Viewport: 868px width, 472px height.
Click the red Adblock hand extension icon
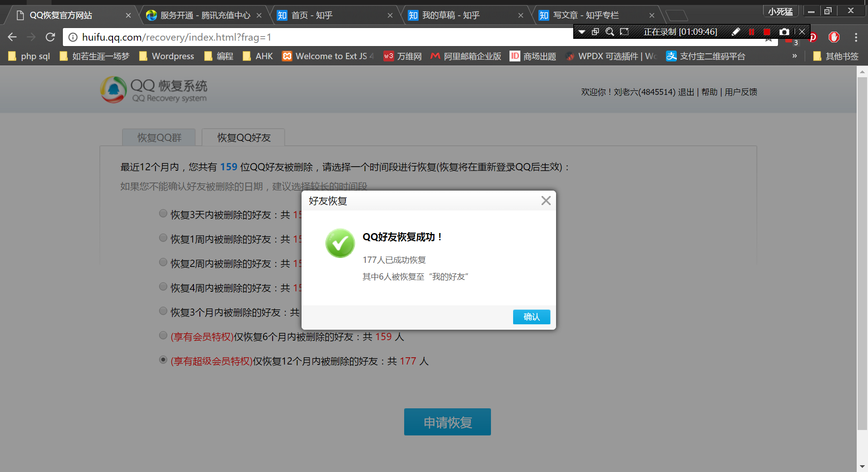(834, 37)
